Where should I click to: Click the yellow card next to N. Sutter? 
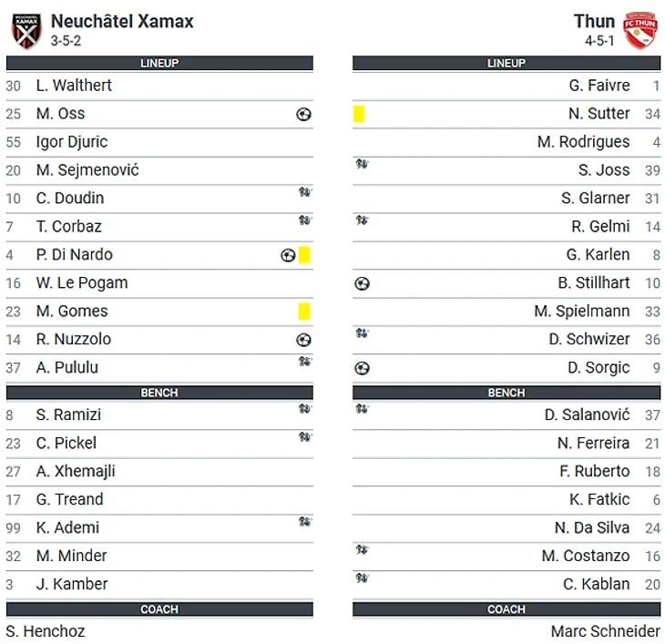[359, 114]
